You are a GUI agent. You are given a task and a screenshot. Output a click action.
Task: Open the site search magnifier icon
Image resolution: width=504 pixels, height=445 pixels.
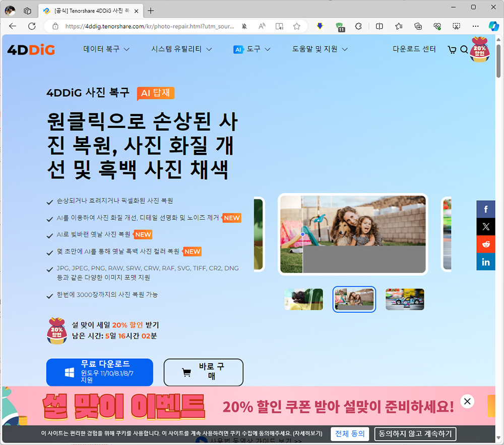464,49
